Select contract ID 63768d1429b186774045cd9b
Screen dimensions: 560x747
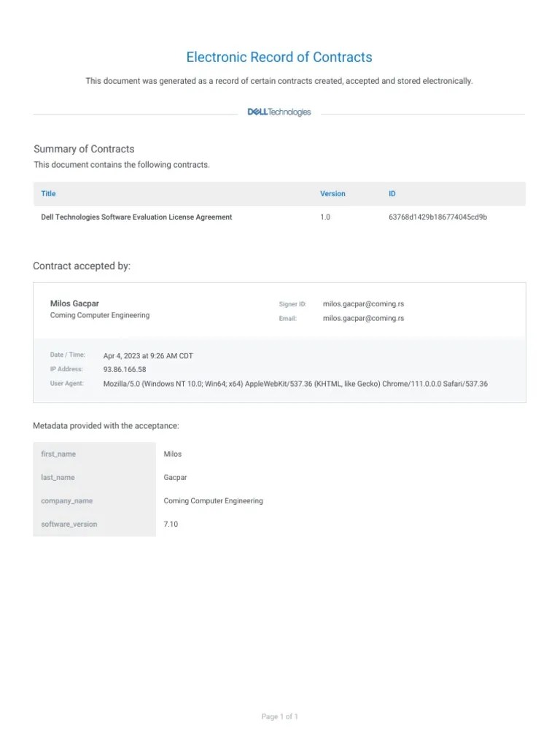pyautogui.click(x=437, y=217)
